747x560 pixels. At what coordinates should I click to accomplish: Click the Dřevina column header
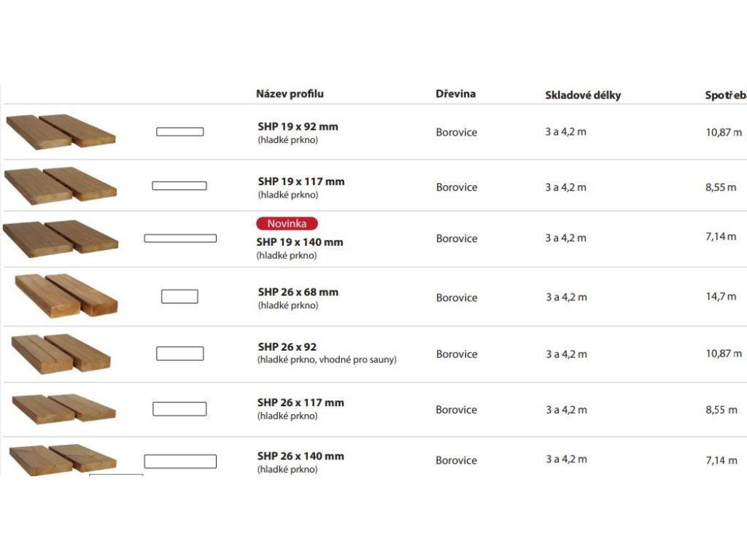pyautogui.click(x=455, y=94)
